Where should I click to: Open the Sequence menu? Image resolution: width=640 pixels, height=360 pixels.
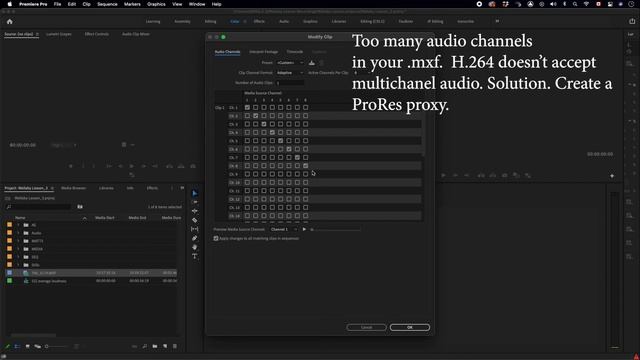point(107,4)
